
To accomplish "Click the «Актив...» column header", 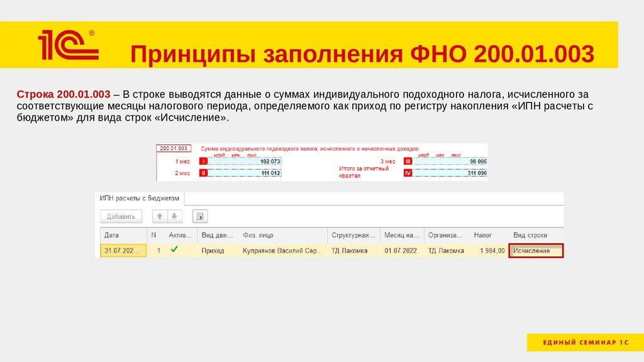I will (180, 235).
